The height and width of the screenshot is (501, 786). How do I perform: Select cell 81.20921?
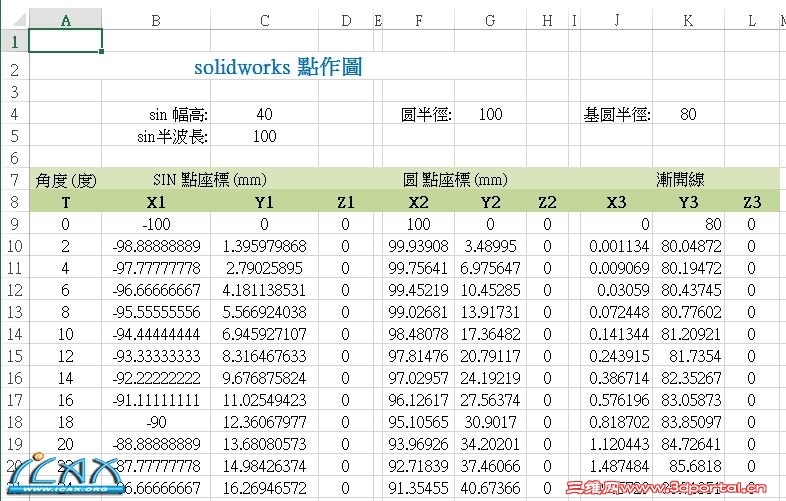click(688, 333)
